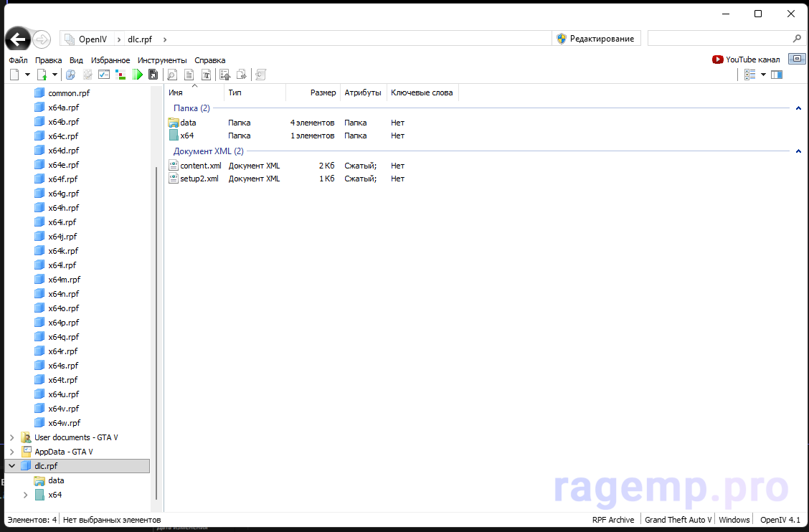Toggle the compact window button beside YouTube

(797, 60)
